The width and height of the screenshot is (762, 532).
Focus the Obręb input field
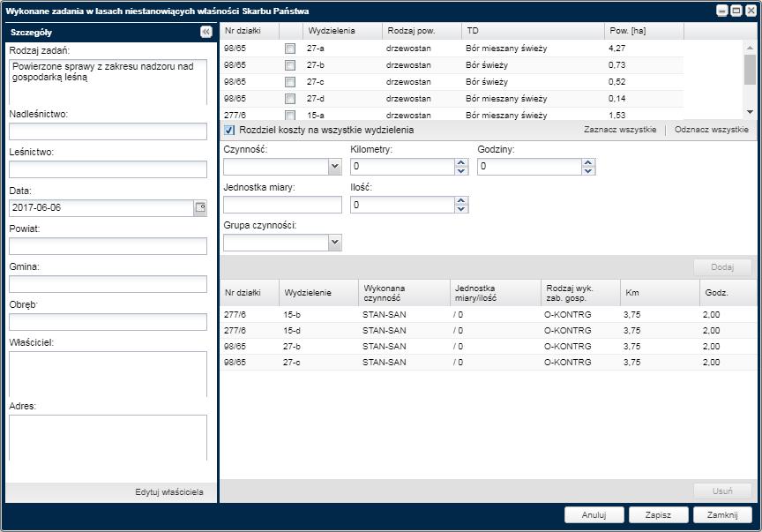[108, 322]
